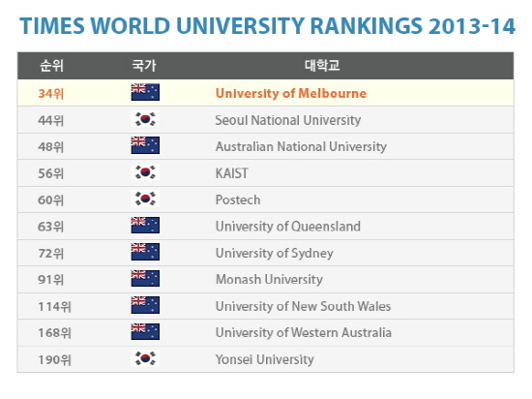Click the flag beside Australian National University
This screenshot has height=399, width=532.
(x=145, y=145)
